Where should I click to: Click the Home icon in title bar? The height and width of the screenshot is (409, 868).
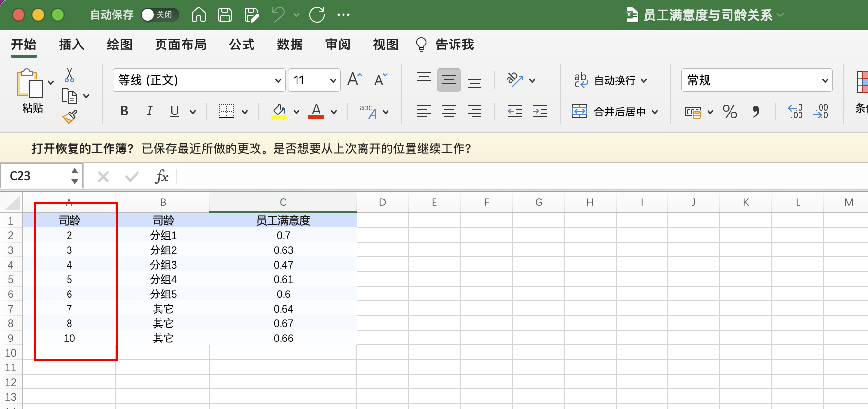[x=198, y=15]
